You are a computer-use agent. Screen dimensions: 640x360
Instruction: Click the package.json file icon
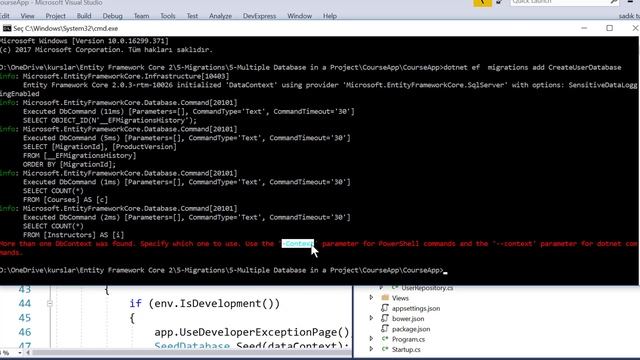coord(384,329)
